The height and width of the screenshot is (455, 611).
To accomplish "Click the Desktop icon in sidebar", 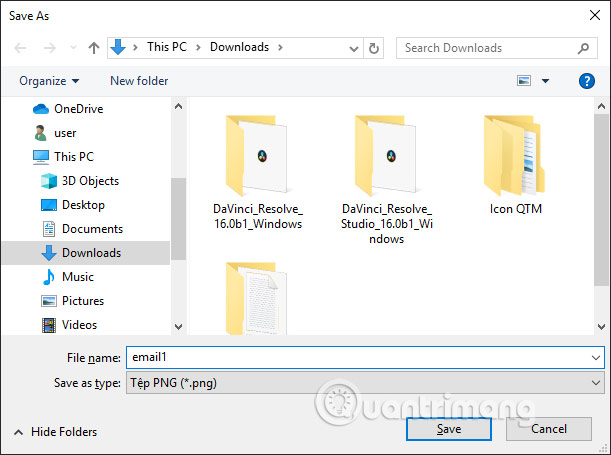I will (x=49, y=205).
